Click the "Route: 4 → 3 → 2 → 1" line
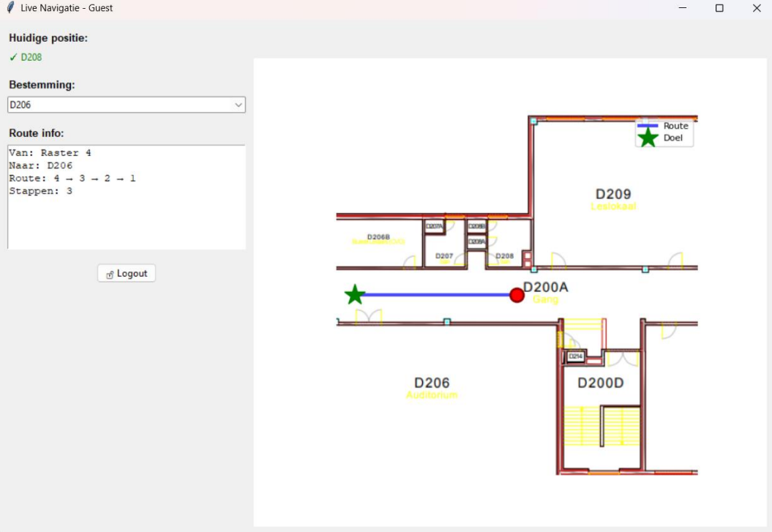Image resolution: width=772 pixels, height=532 pixels. [x=72, y=178]
